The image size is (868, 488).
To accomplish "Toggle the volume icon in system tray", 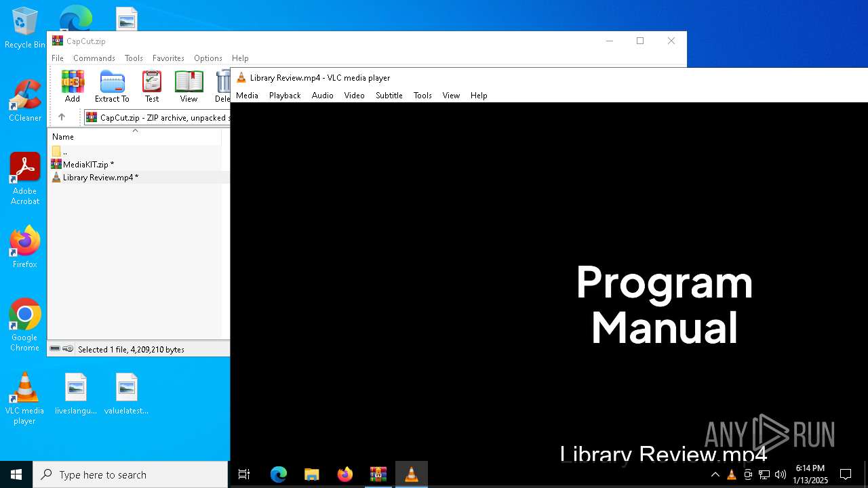I will point(781,474).
